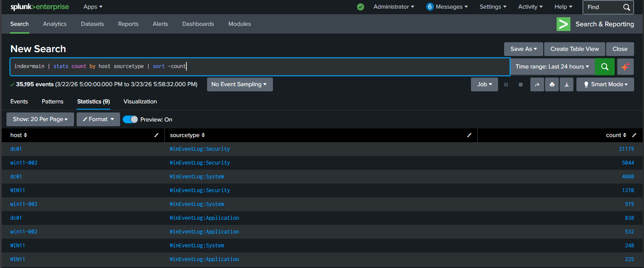
Task: Stop the search job
Action: 520,84
